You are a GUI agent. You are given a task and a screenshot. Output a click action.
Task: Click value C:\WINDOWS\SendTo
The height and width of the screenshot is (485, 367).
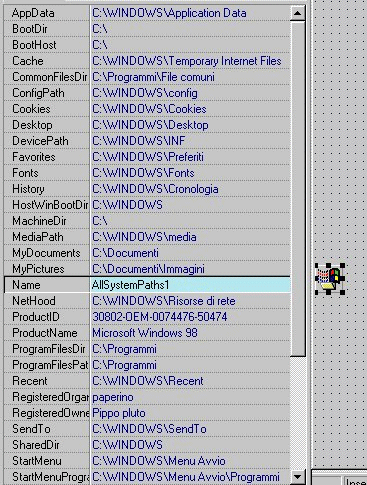pos(149,429)
